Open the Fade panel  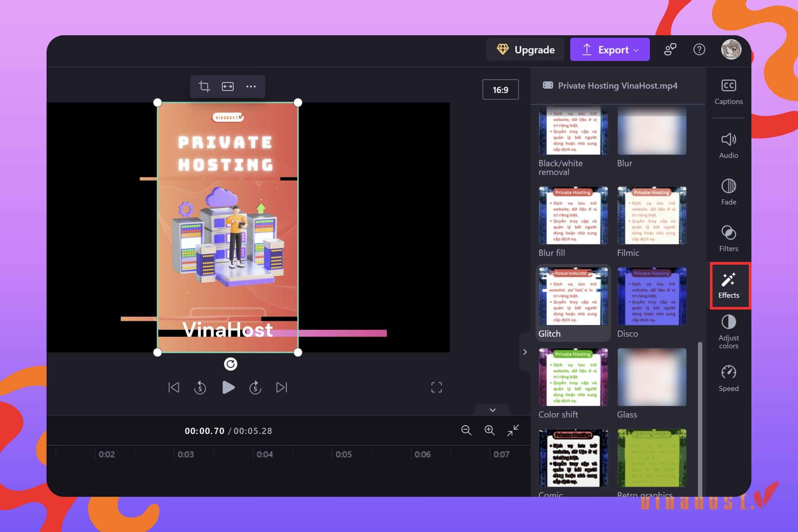click(729, 192)
